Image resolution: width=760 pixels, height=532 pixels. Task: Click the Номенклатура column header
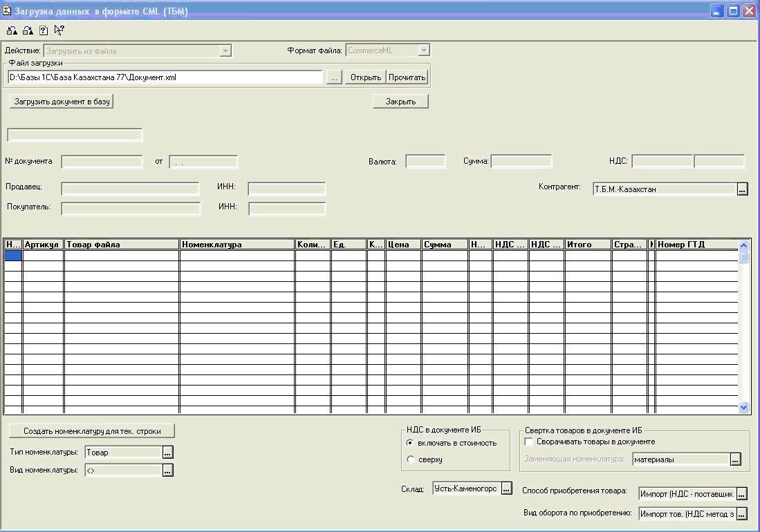coord(237,245)
